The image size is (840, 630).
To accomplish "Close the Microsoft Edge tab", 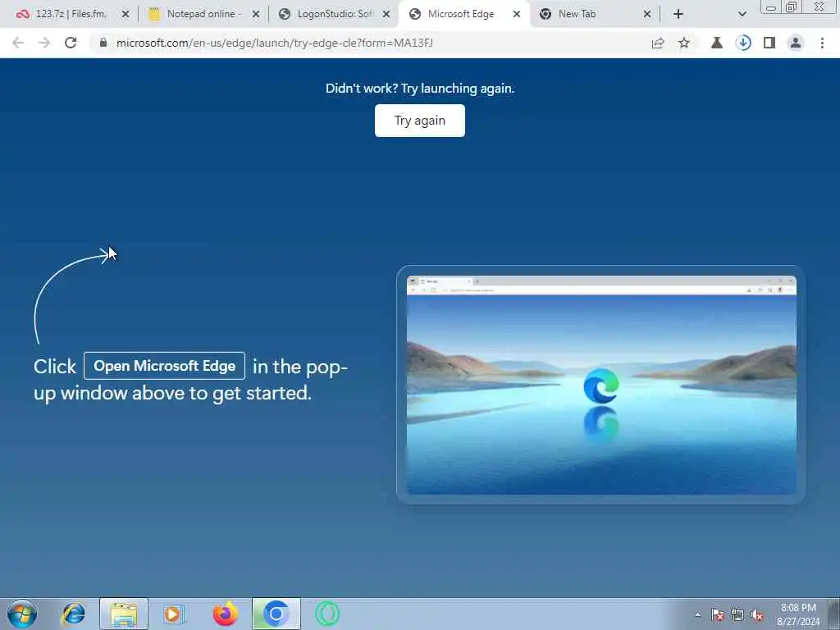I will [x=517, y=15].
